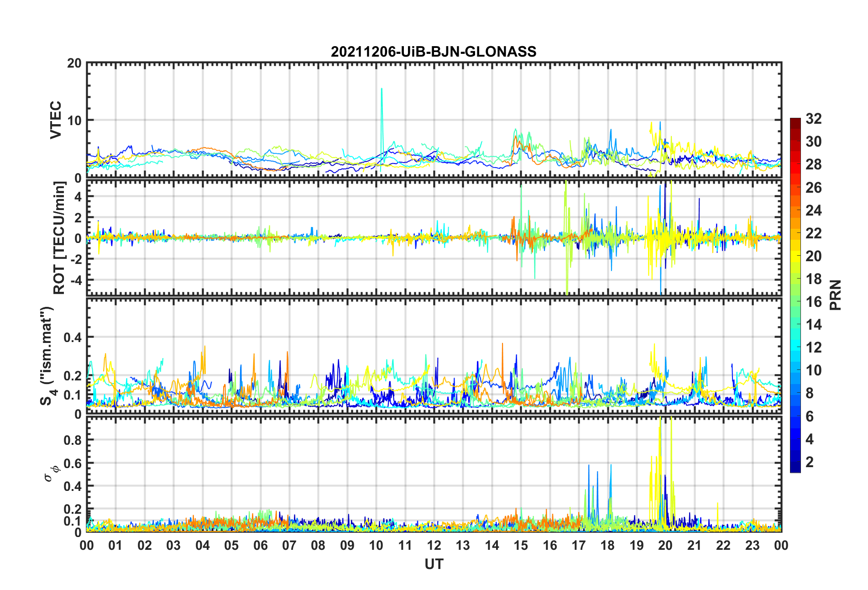The width and height of the screenshot is (868, 590).
Task: Click the plot title 20211206-UiB-BJN-GLONASS
Action: (x=433, y=52)
